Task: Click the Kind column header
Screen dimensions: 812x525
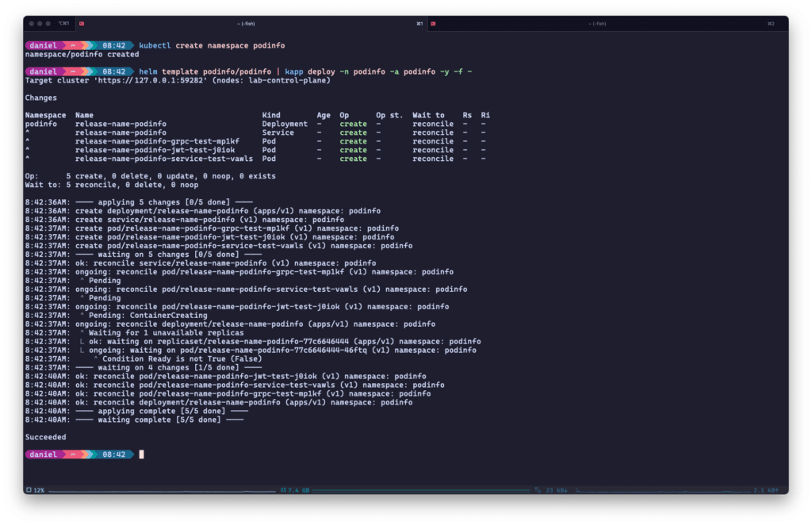Action: (x=271, y=115)
